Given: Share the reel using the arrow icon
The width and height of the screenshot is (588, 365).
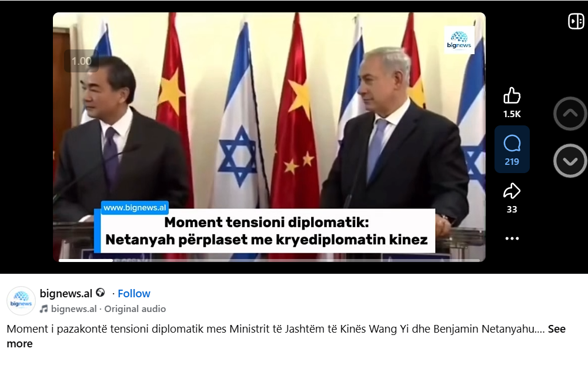Looking at the screenshot, I should tap(512, 191).
